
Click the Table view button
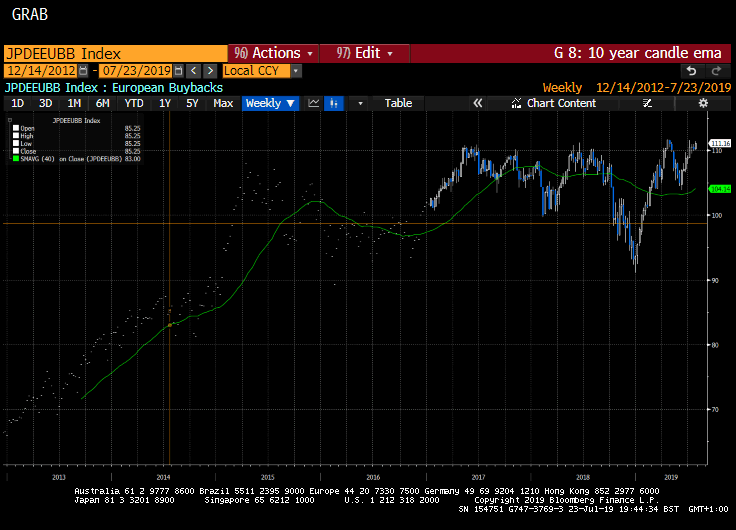pyautogui.click(x=398, y=103)
